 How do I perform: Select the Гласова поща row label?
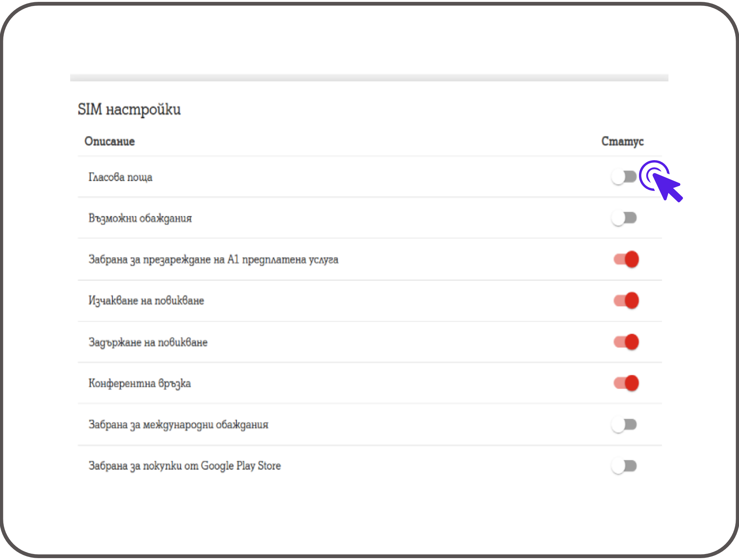pyautogui.click(x=120, y=177)
